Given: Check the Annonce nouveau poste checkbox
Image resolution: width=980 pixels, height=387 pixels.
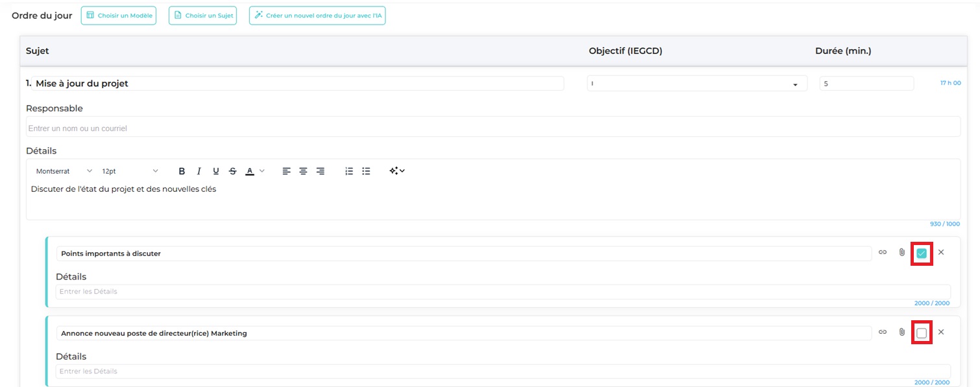Looking at the screenshot, I should coord(921,333).
